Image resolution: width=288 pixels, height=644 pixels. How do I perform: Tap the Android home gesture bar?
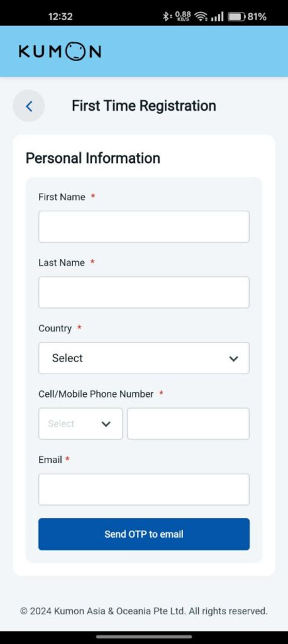click(x=144, y=636)
